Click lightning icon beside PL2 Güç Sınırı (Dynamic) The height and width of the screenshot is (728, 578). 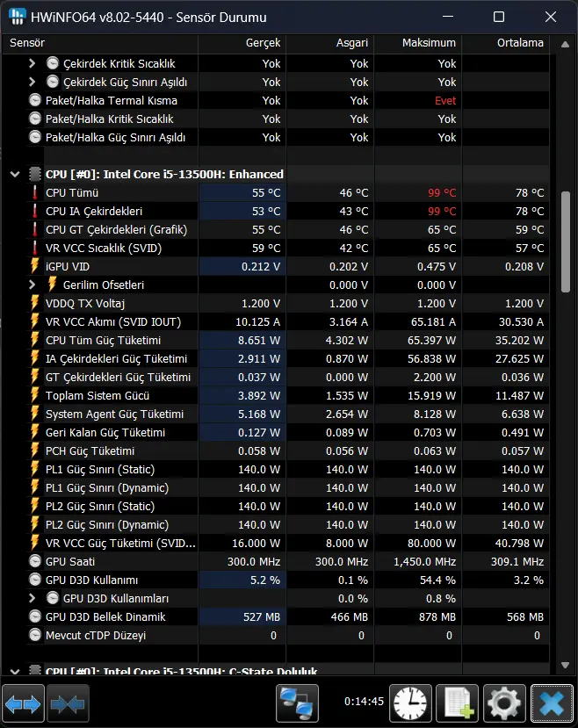35,524
